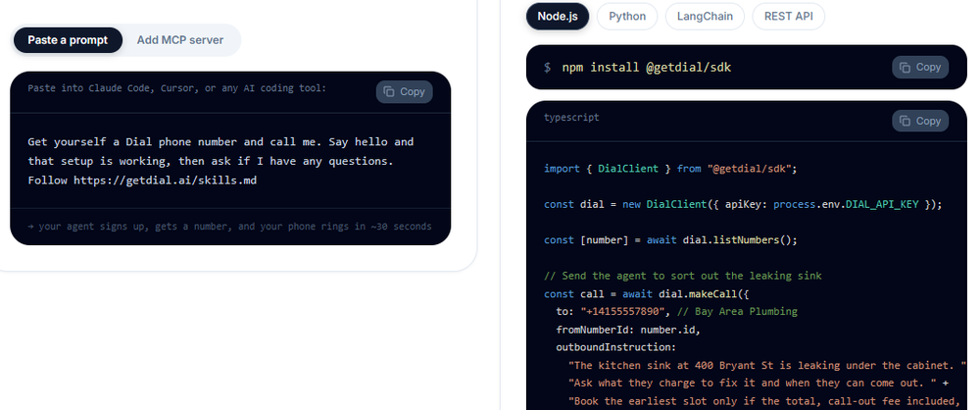The image size is (980, 410).
Task: Click the 'npm install @getdial/sdk' command text
Action: coord(646,67)
